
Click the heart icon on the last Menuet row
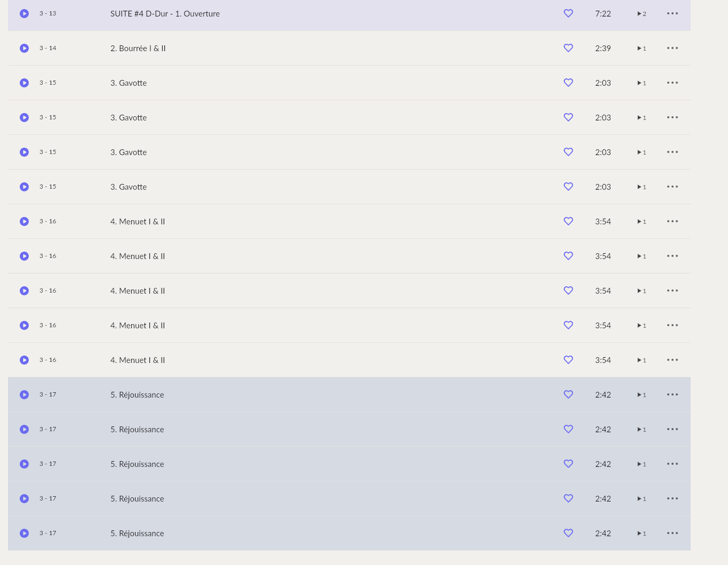[569, 360]
